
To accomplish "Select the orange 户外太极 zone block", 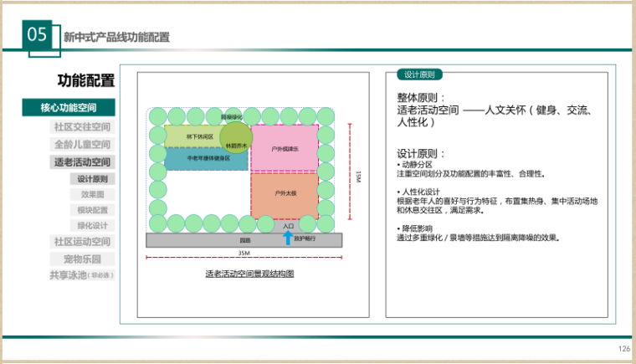I will point(285,193).
